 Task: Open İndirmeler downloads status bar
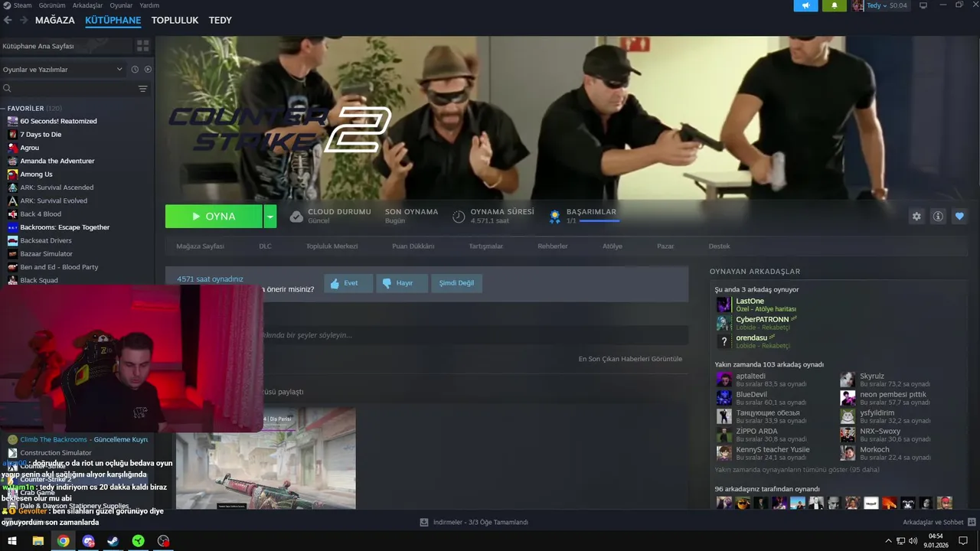pyautogui.click(x=475, y=522)
